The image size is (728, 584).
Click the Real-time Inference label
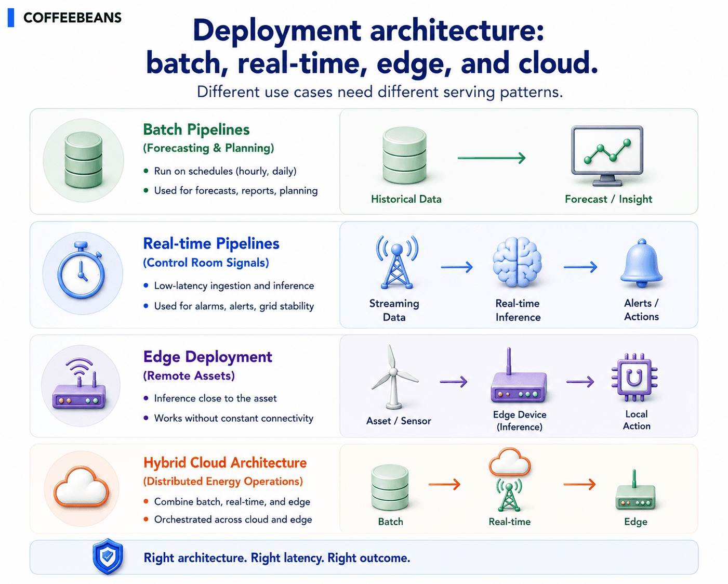click(x=518, y=310)
